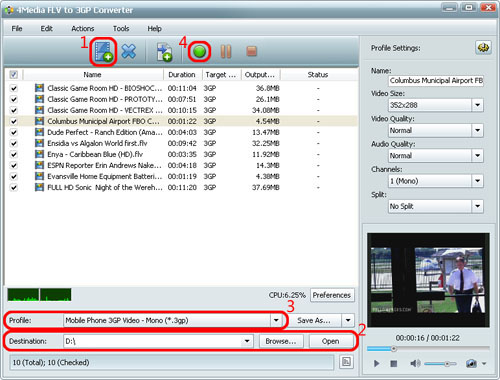The width and height of the screenshot is (500, 380).
Task: Click the CPU usage graph
Action: (x=39, y=295)
